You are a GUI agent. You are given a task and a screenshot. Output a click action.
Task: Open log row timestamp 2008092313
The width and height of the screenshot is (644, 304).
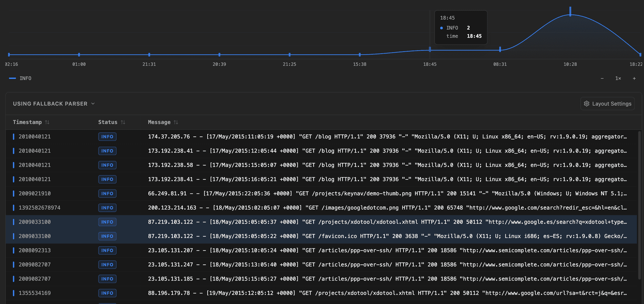tap(35, 250)
